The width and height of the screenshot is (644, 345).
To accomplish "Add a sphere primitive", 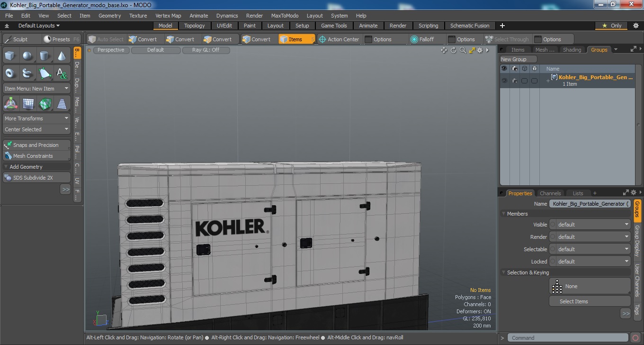I will point(27,56).
